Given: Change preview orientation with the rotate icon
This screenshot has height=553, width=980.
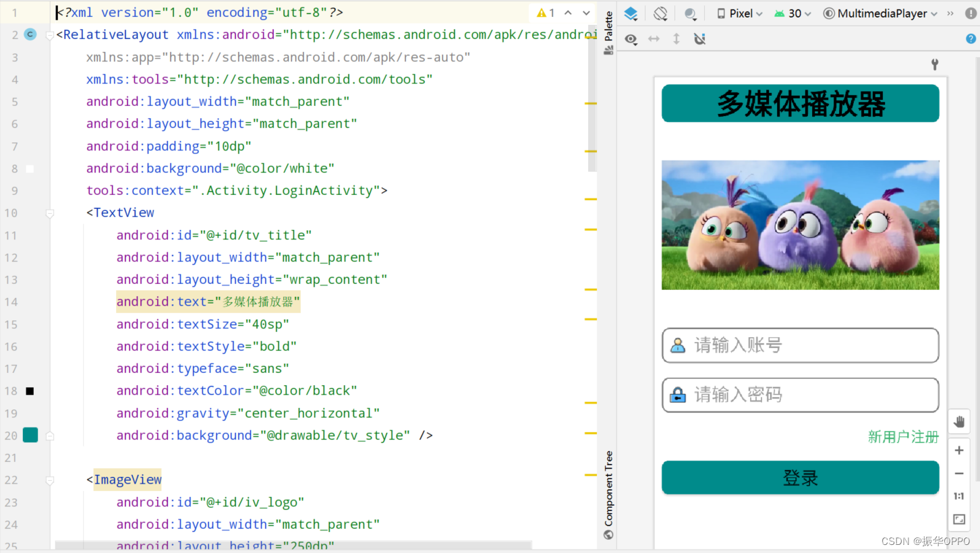Looking at the screenshot, I should coord(660,13).
